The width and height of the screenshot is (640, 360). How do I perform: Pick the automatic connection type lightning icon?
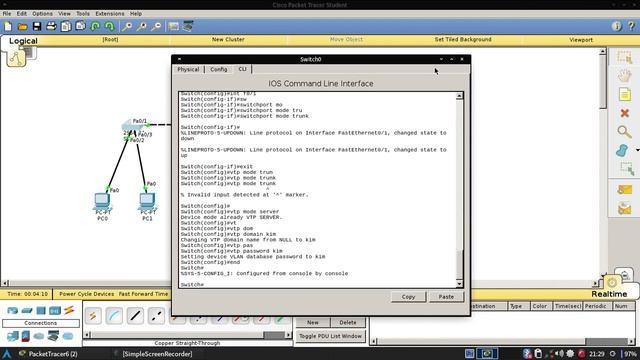pyautogui.click(x=93, y=316)
